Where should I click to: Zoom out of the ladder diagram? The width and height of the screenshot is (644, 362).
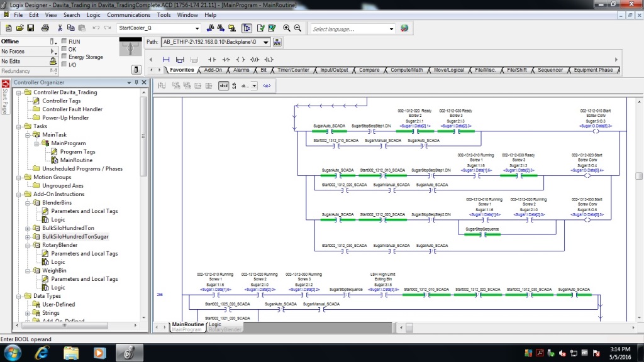[x=297, y=28]
